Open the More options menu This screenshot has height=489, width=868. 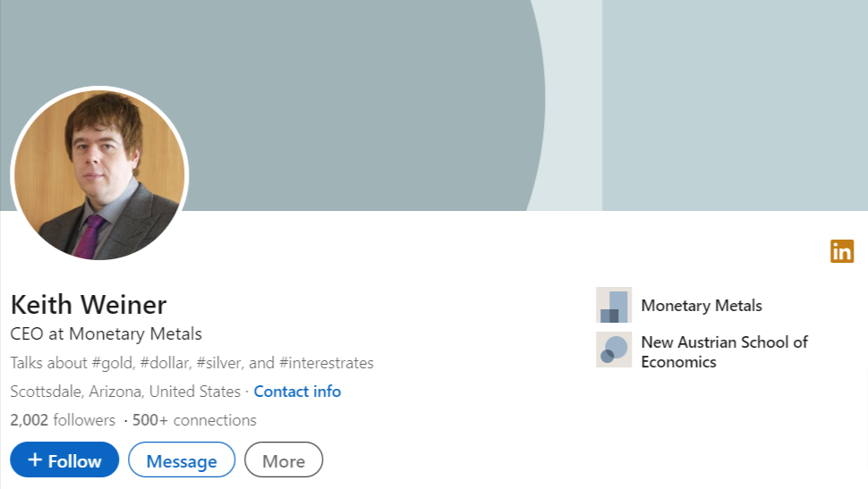tap(284, 459)
